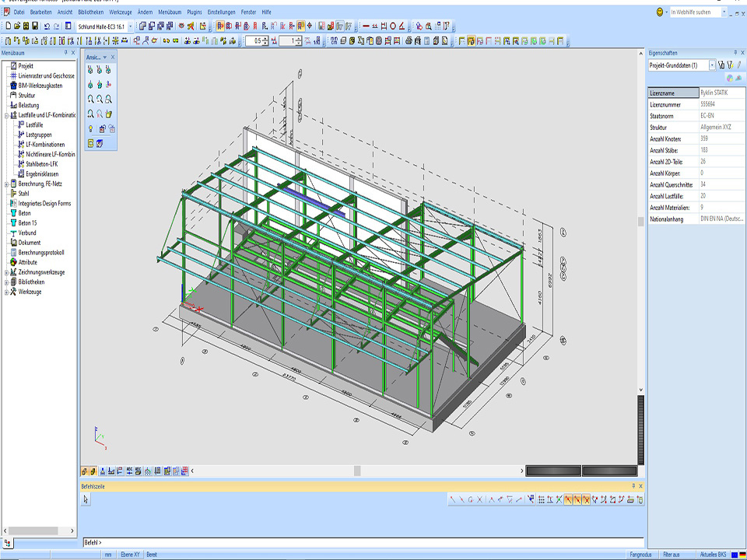Open the BIM-Werkzeugkasten tree entry
Screen dimensions: 747x560
point(39,86)
